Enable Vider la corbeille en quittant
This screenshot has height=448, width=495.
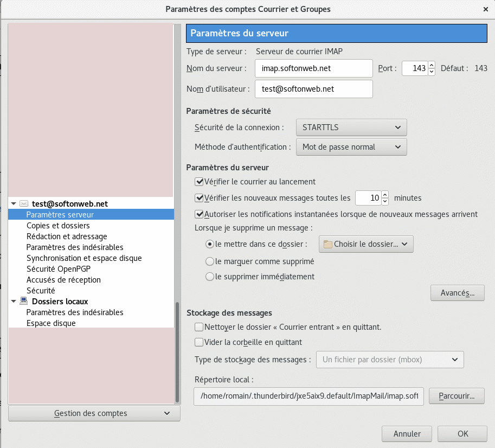[199, 342]
